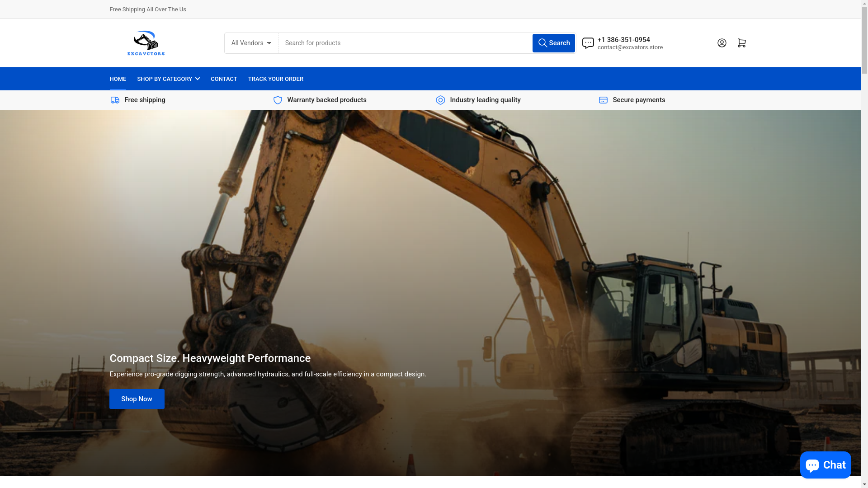Click the 'Compact Size. Heavyweight Performance' heading

(x=210, y=358)
